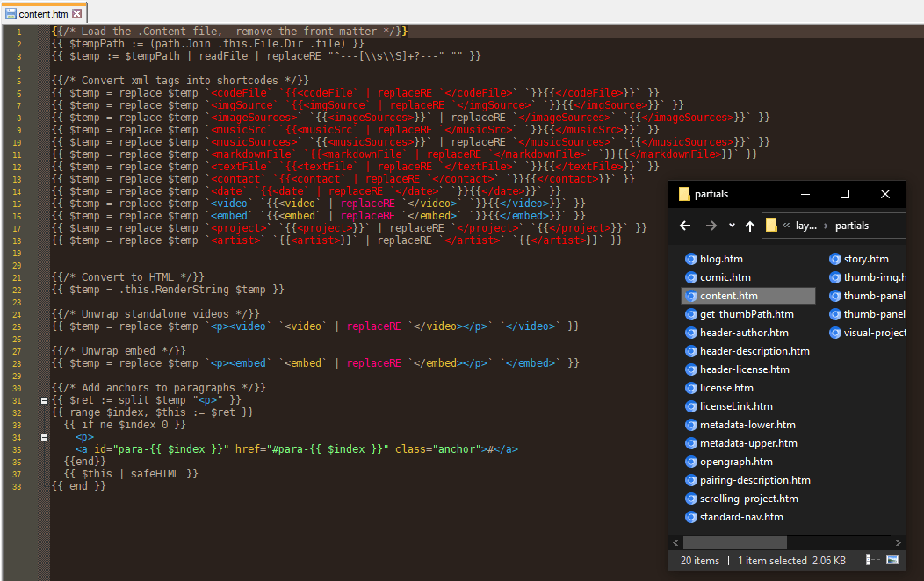Go back in File Explorer
This screenshot has height=581, width=924.
pyautogui.click(x=685, y=226)
